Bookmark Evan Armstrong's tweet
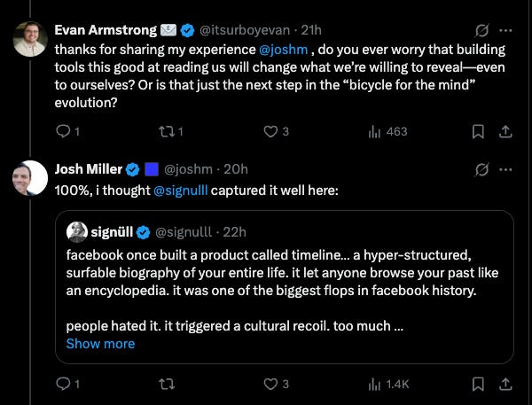 pyautogui.click(x=478, y=131)
